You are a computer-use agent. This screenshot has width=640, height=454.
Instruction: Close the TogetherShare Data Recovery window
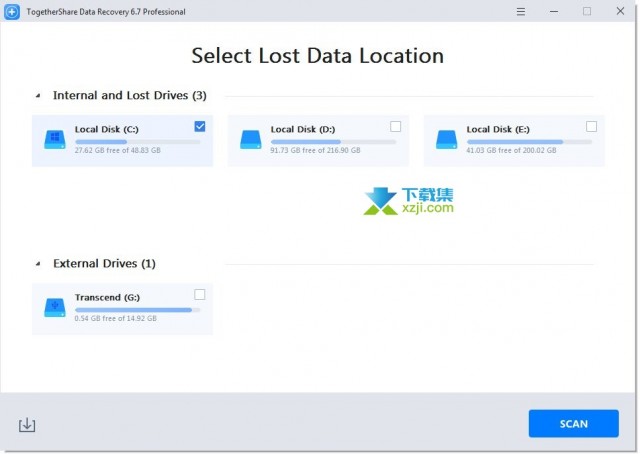coord(620,11)
